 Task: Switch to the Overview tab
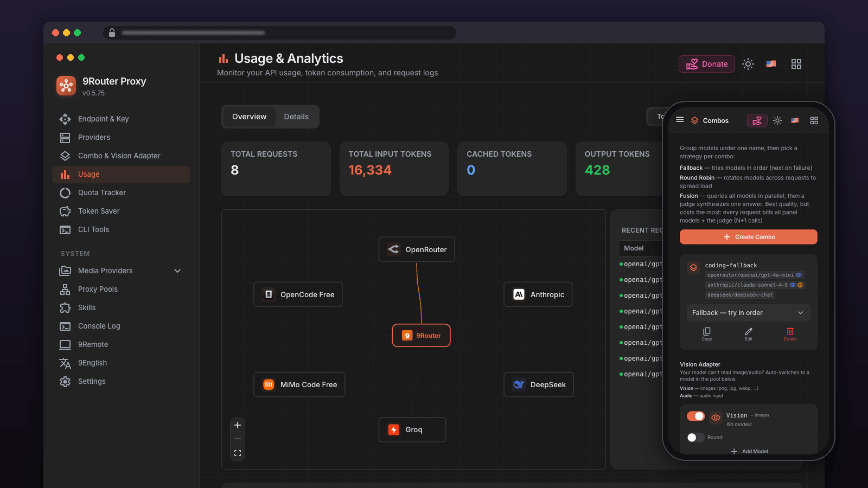pyautogui.click(x=250, y=117)
